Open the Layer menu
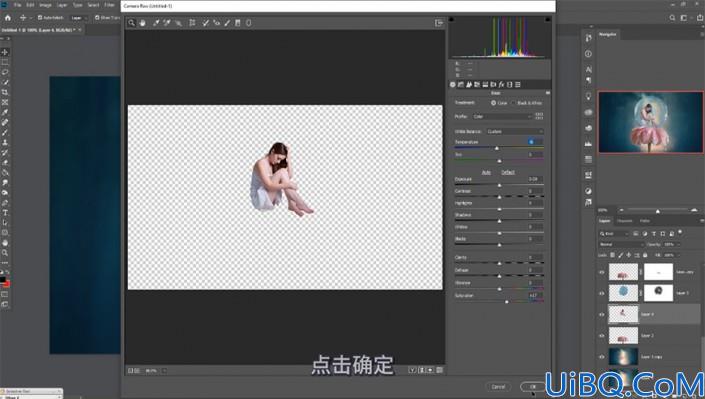The image size is (705, 399). 62,5
